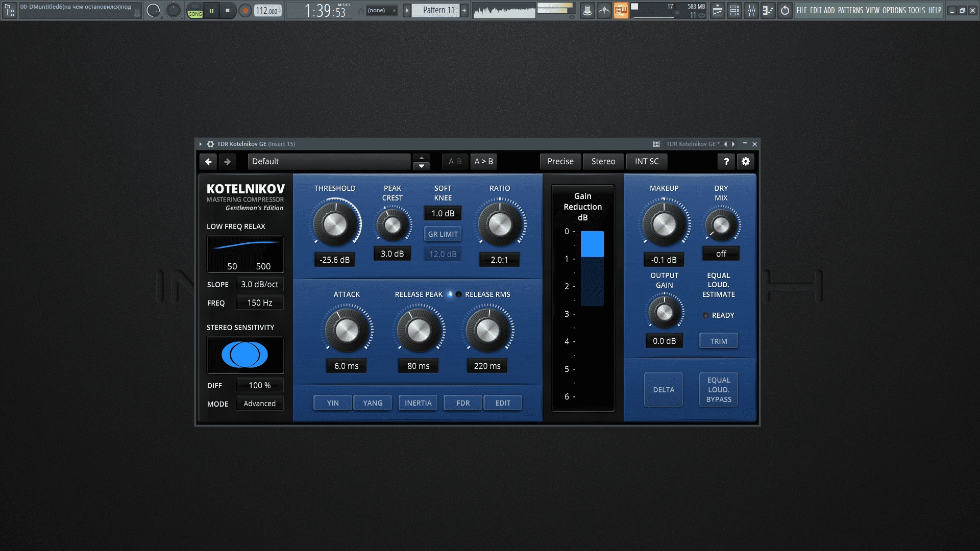Screen dimensions: 980x551
Task: Arm the record button
Action: pyautogui.click(x=245, y=10)
